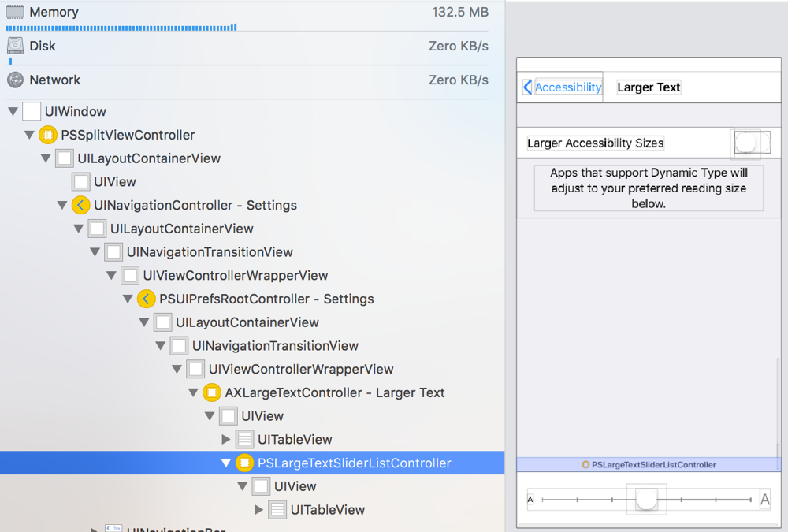Click the Dynamic Type description text
788x532 pixels.
649,188
